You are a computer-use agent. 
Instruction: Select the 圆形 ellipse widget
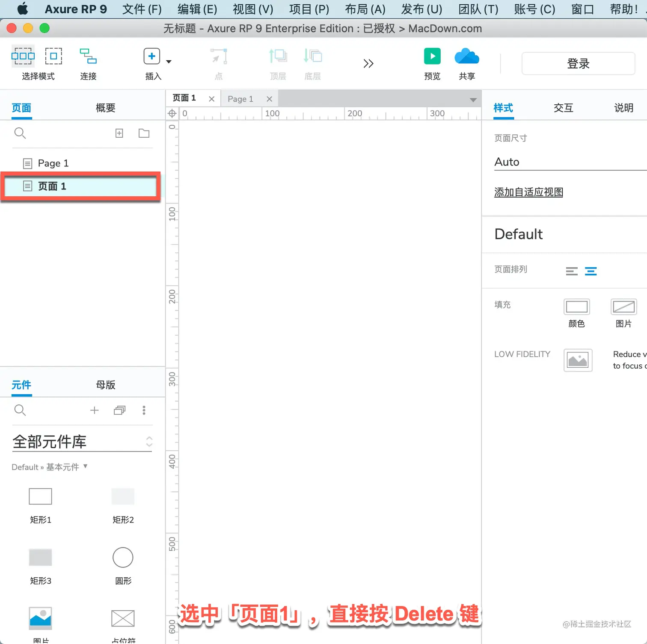coord(123,557)
